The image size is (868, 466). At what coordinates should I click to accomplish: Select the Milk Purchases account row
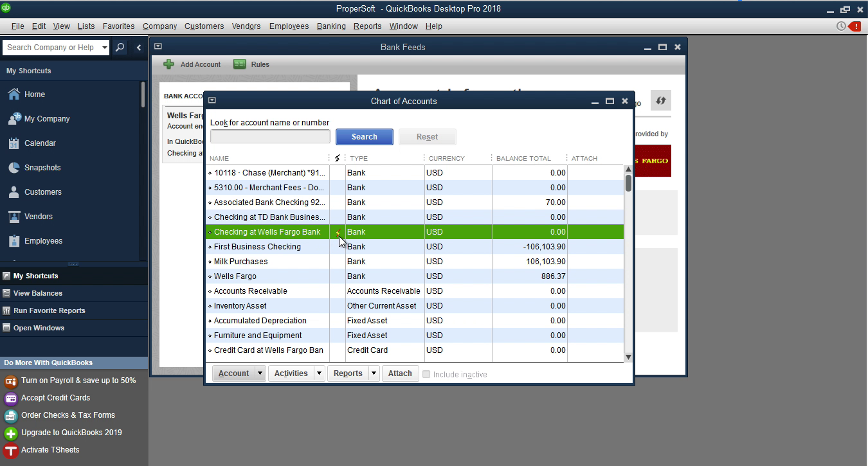coord(415,262)
